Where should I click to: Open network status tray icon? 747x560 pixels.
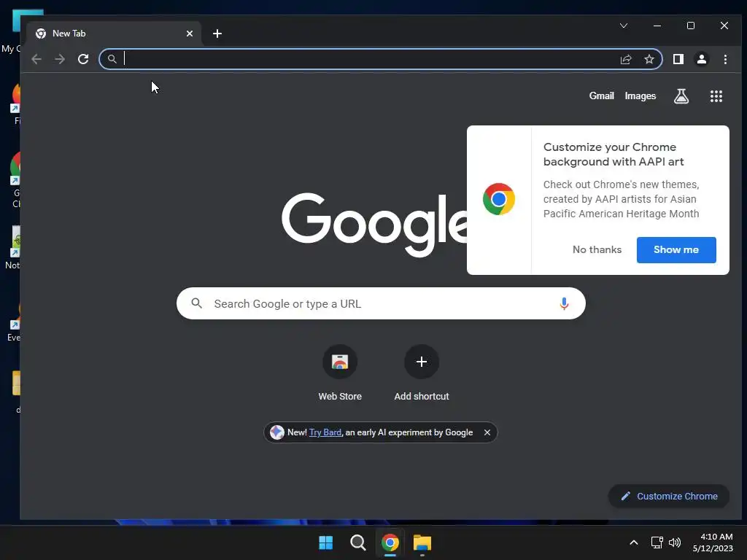click(x=657, y=542)
